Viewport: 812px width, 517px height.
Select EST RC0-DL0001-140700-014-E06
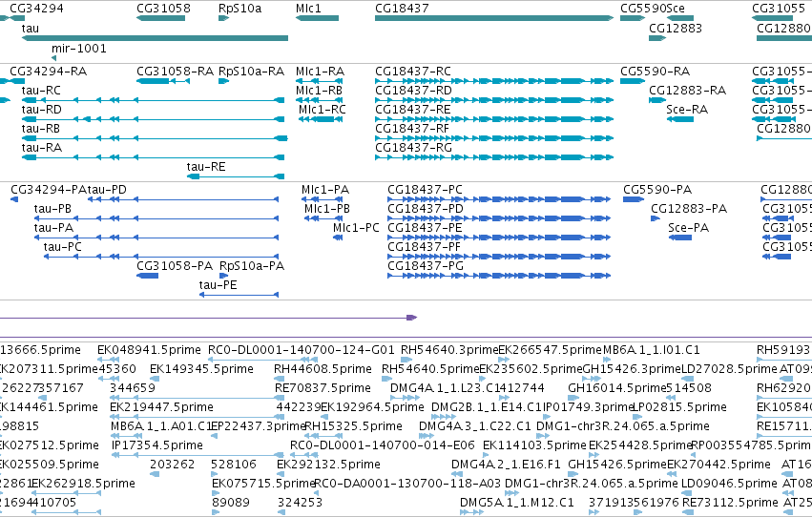[383, 445]
